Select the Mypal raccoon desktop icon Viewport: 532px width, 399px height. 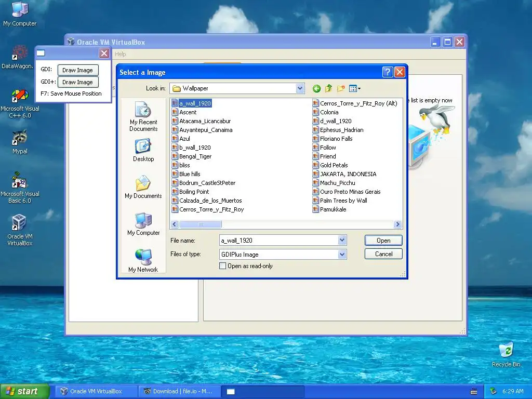click(x=20, y=142)
